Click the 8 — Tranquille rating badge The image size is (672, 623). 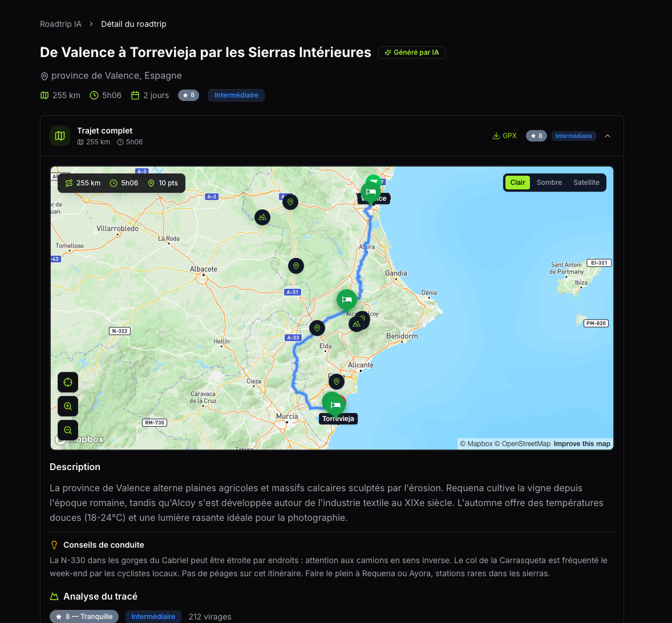(x=84, y=617)
